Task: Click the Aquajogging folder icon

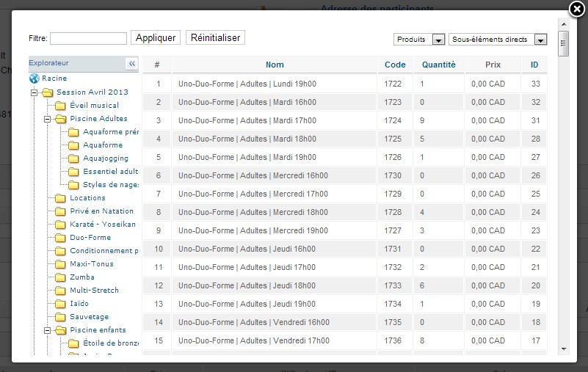Action: 74,158
